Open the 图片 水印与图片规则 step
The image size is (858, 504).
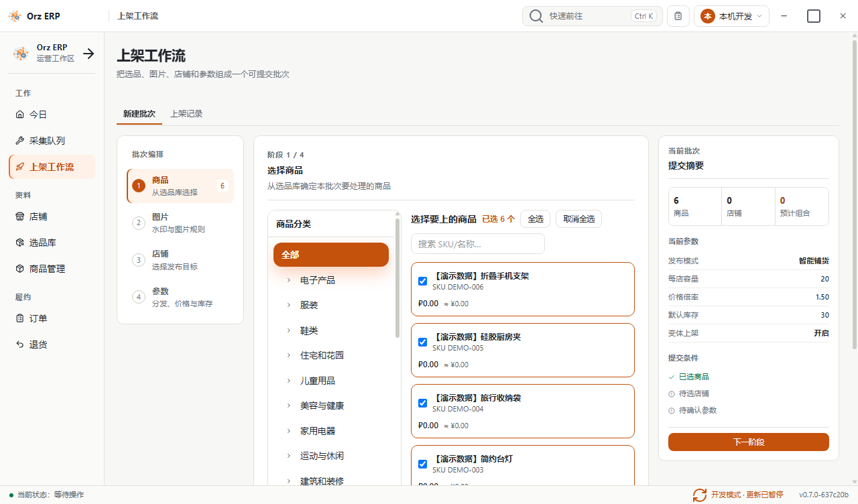click(x=180, y=223)
